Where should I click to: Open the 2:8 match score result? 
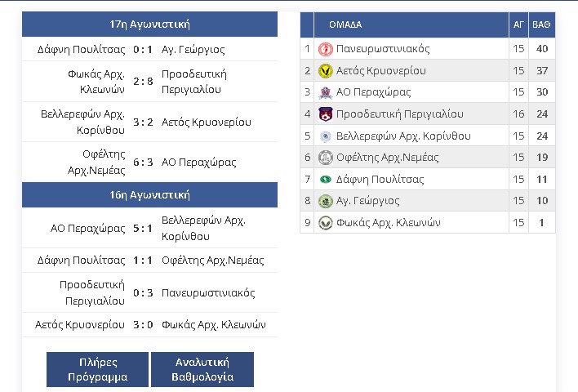pyautogui.click(x=143, y=82)
